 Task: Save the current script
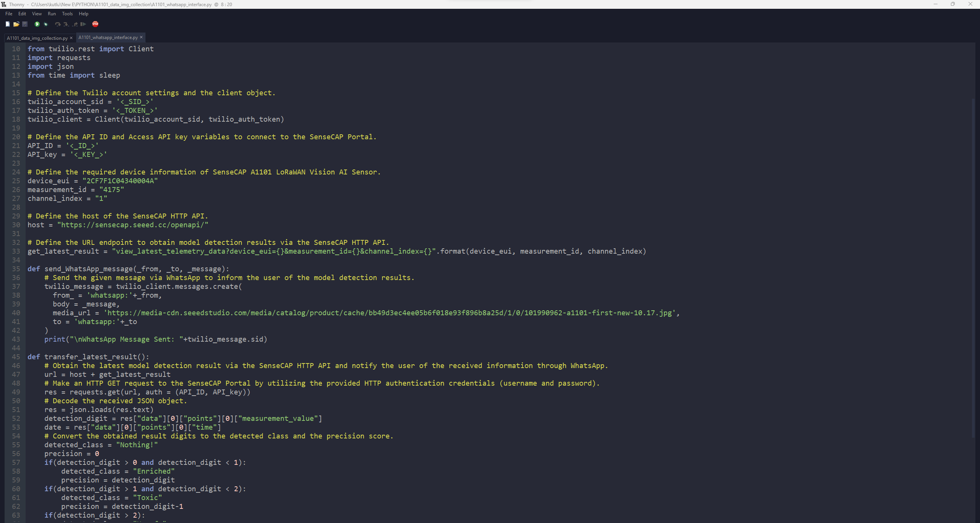24,24
